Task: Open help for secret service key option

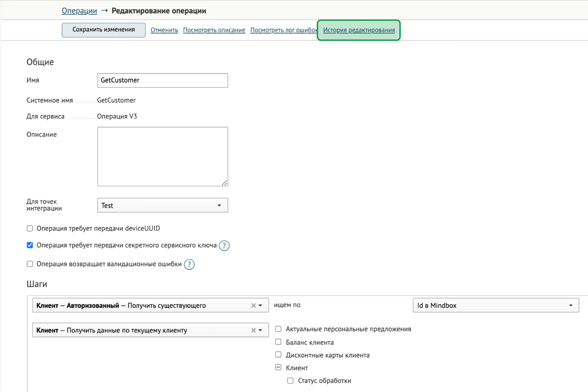Action: point(224,245)
